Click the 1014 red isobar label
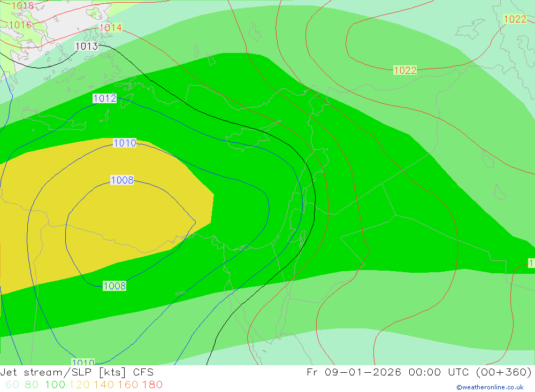535x392 pixels. [110, 28]
